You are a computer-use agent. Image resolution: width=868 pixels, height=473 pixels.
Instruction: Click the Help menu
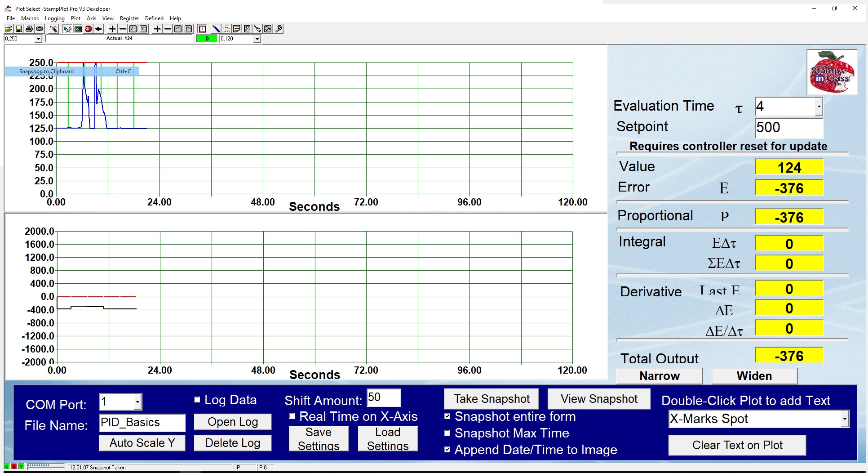coord(175,18)
